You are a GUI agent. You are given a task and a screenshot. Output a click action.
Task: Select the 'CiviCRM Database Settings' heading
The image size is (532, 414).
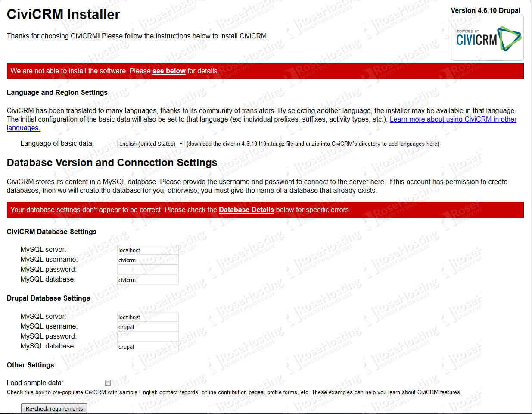click(x=52, y=232)
